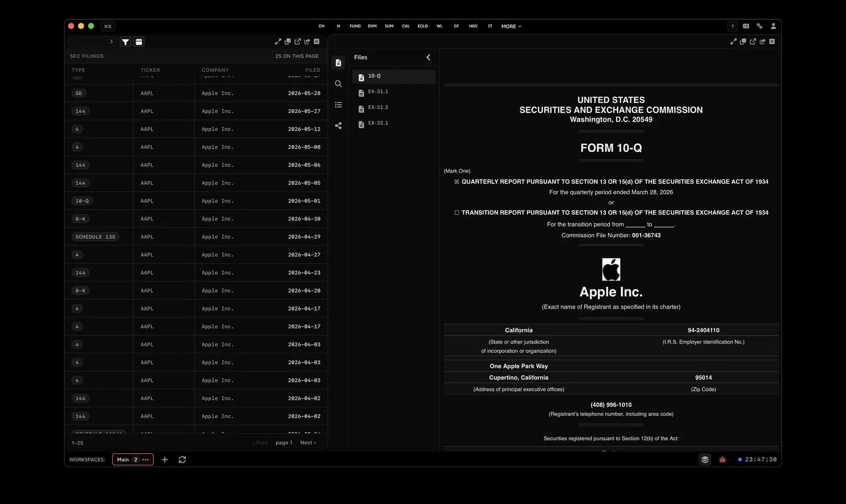This screenshot has height=504, width=846.
Task: Open the EX-31.2 exhibit file
Action: point(394,108)
